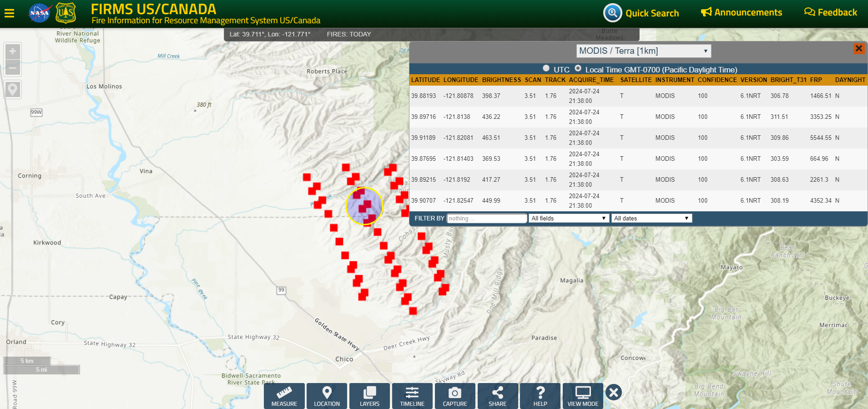The image size is (868, 409).
Task: Select row with latitude 39.89716
Action: [x=638, y=117]
